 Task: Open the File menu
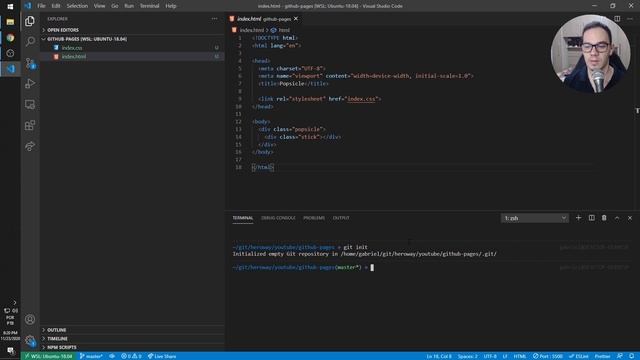[x=41, y=6]
